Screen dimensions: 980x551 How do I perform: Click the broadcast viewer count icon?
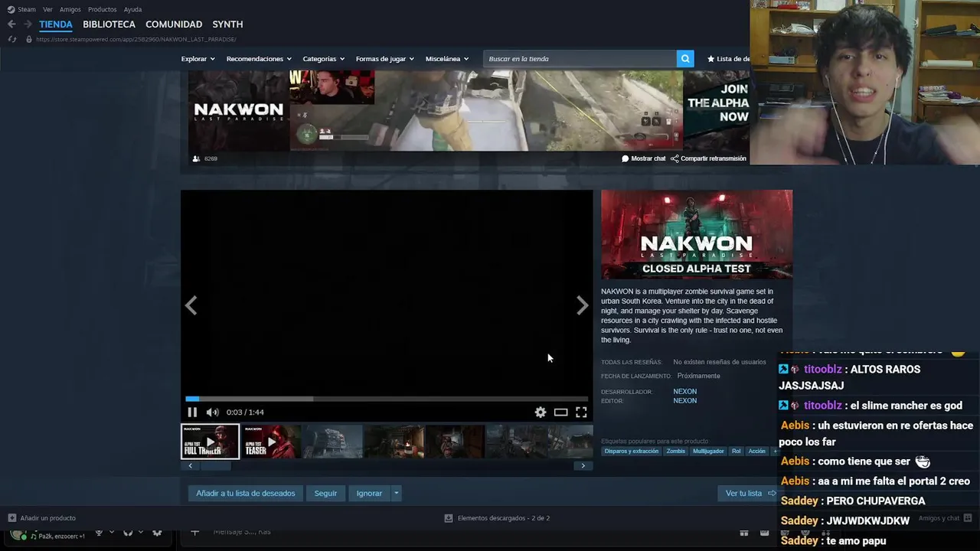[197, 158]
